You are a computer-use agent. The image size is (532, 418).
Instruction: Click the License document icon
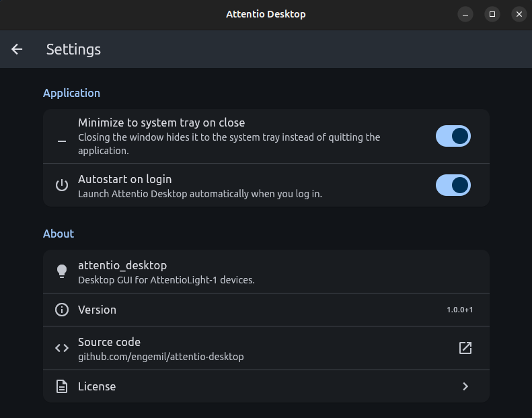click(62, 386)
